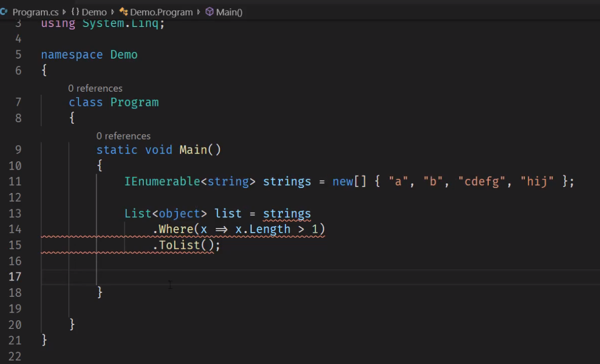Place cursor on Main method name, line 9

coord(193,150)
